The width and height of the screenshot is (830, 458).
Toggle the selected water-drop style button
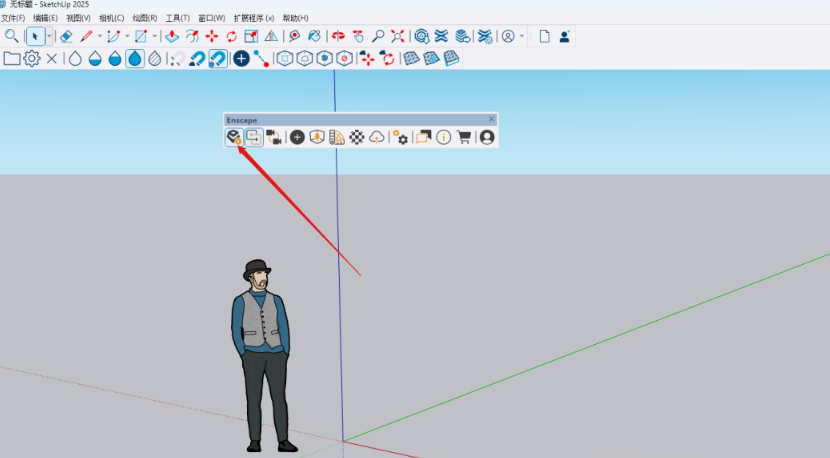[134, 59]
